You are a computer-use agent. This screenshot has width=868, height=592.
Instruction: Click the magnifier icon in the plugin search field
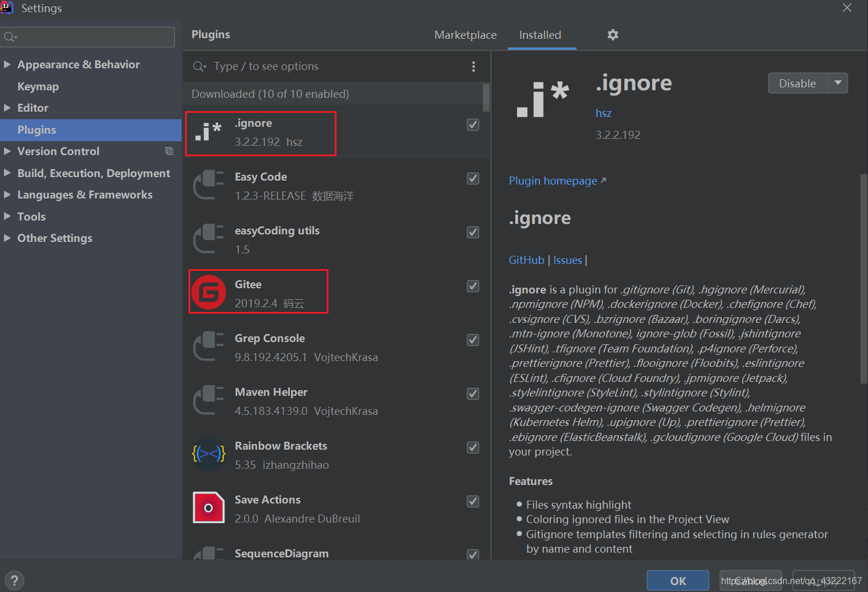pyautogui.click(x=200, y=67)
